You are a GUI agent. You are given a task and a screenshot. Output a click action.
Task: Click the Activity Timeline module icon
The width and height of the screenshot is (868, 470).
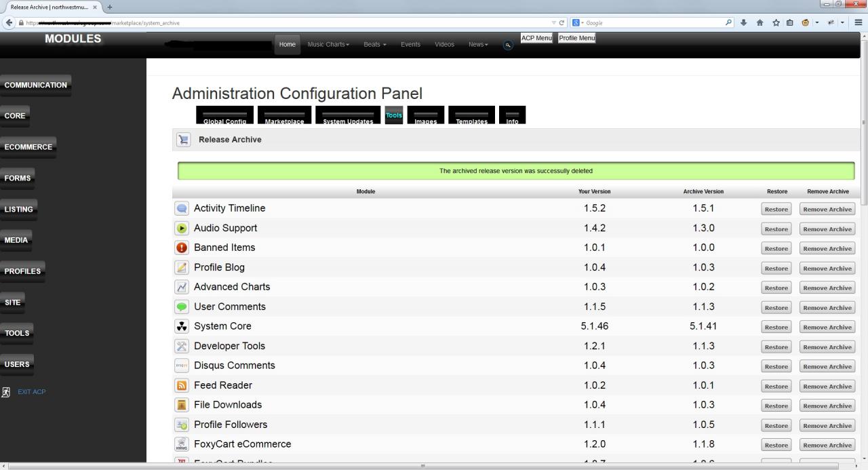click(182, 209)
